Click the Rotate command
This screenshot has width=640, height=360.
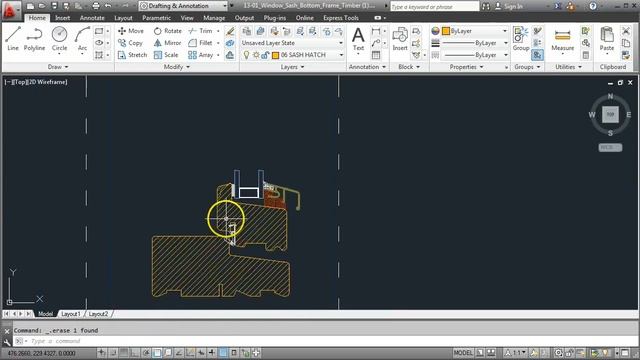pos(167,31)
